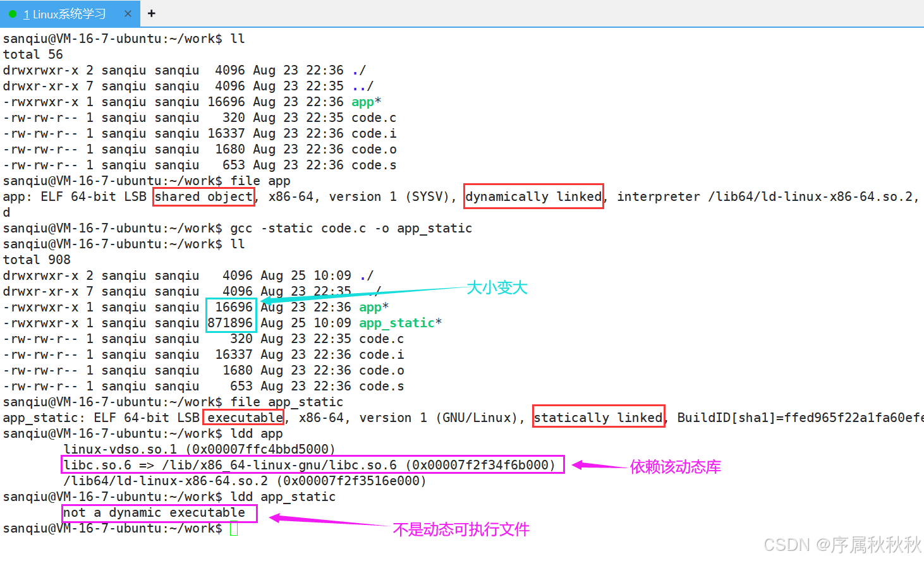924x561 pixels.
Task: Place cursor at the terminal's final prompt cursor block
Action: coord(234,528)
